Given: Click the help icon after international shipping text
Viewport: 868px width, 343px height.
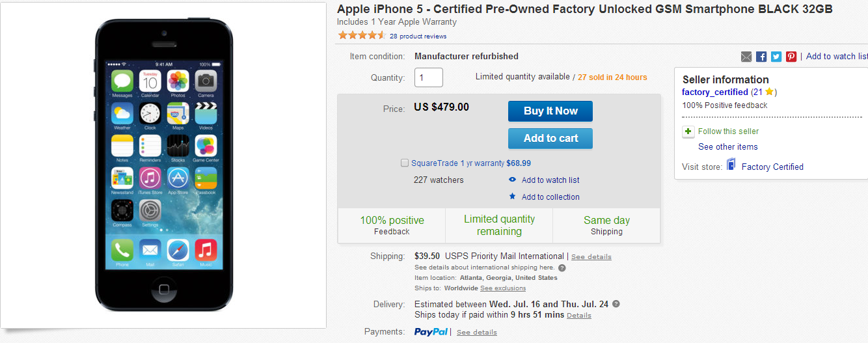Looking at the screenshot, I should 562,268.
